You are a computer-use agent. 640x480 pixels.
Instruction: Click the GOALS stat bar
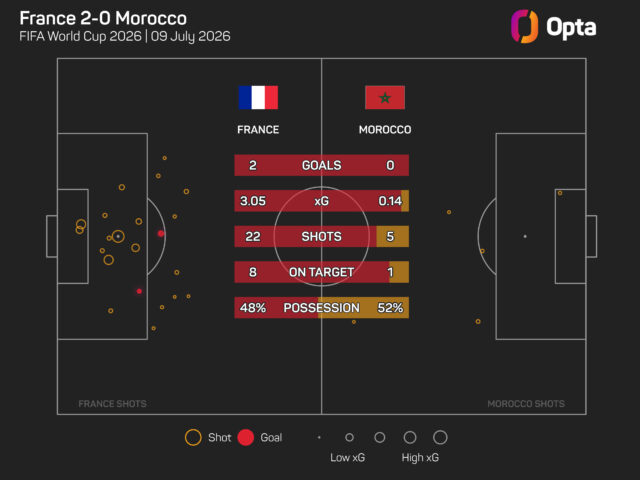pos(322,165)
